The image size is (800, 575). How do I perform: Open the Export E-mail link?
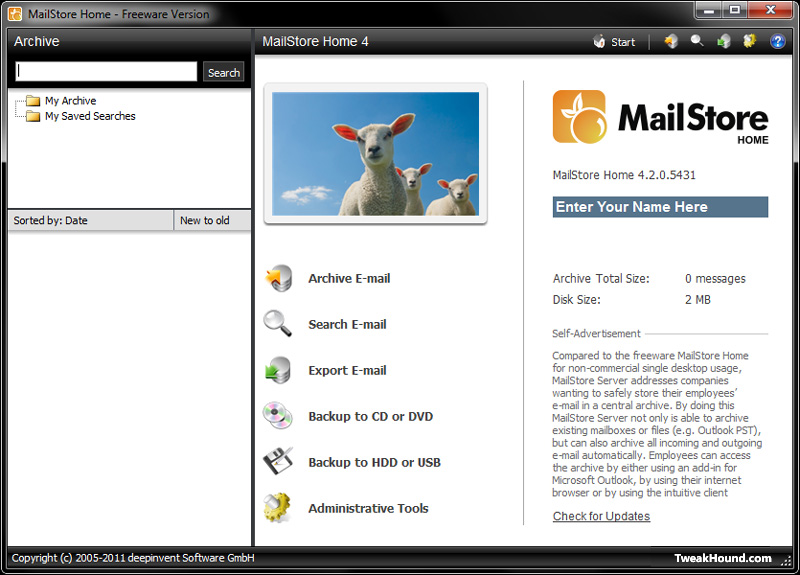[347, 370]
